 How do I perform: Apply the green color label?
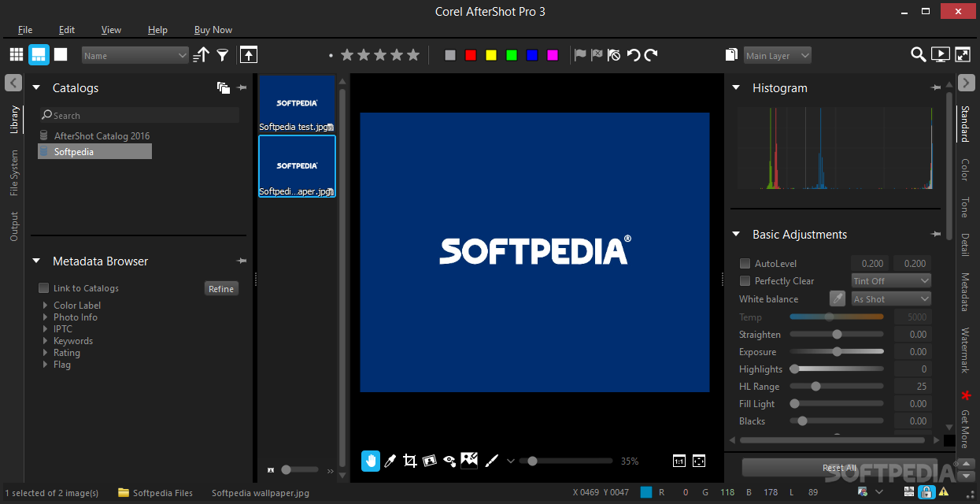(x=512, y=55)
